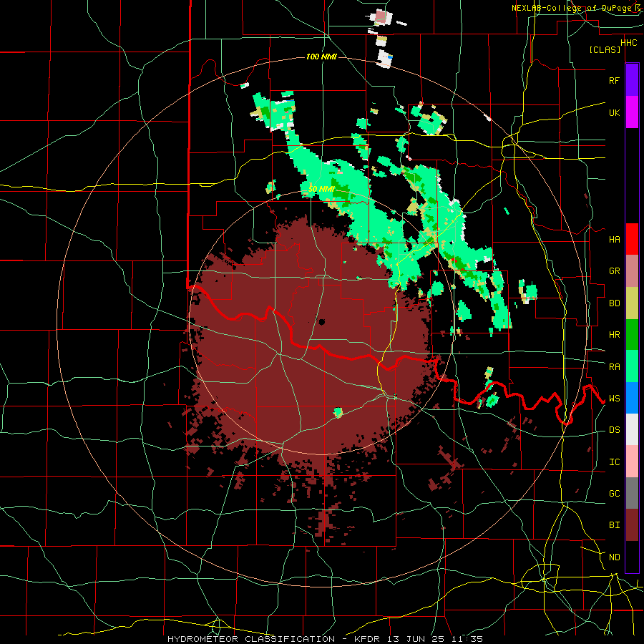Click the WS blue legend swatch
Screen dimensions: 644x644
pos(632,398)
